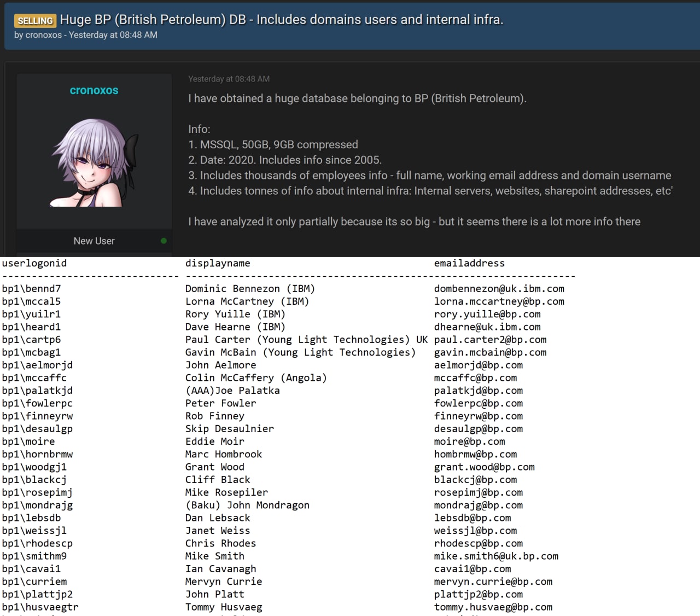Select display name Marc Hombrook
This screenshot has height=616, width=700.
(224, 454)
